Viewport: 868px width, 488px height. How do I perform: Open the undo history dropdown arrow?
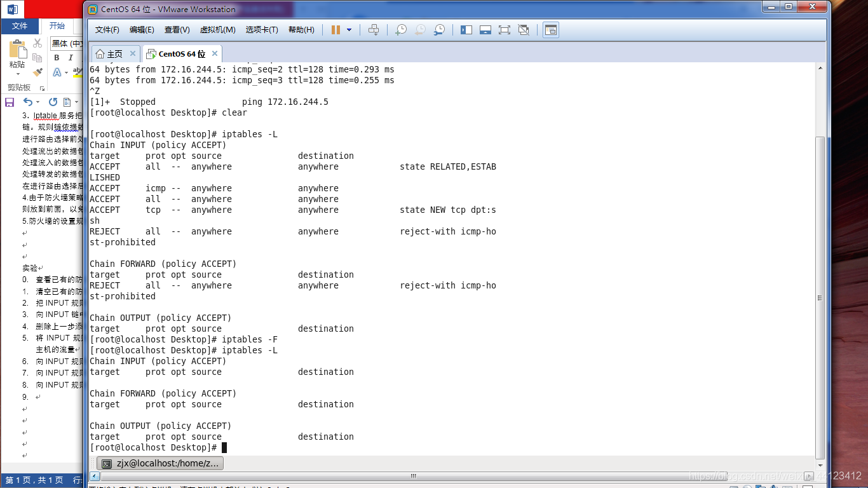coord(37,102)
